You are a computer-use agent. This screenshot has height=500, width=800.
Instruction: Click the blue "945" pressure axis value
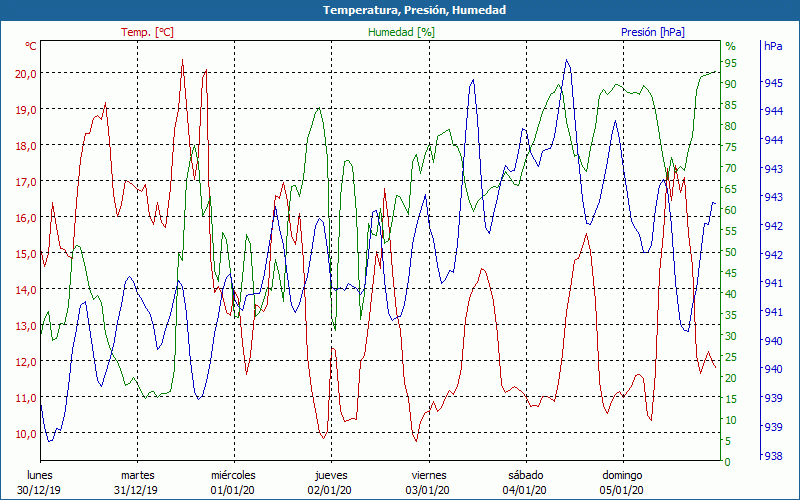point(773,83)
